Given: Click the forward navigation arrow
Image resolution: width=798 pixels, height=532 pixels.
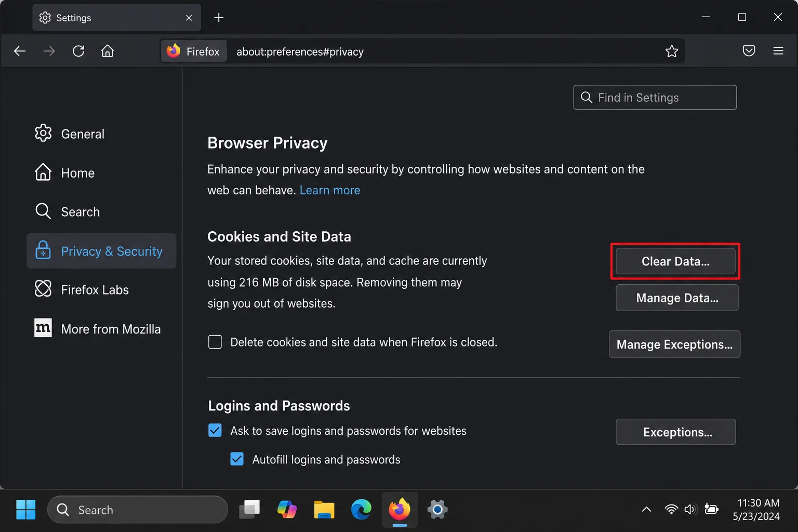Looking at the screenshot, I should 49,51.
